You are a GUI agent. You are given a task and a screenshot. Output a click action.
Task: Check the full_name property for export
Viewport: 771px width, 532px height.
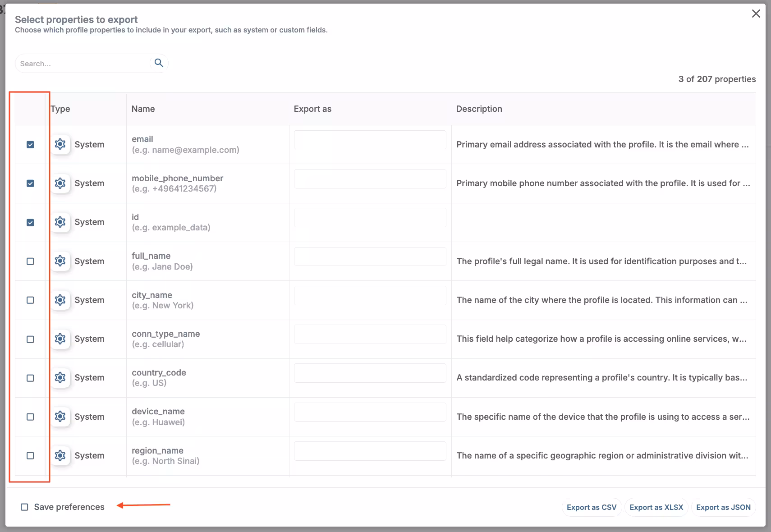pos(30,261)
